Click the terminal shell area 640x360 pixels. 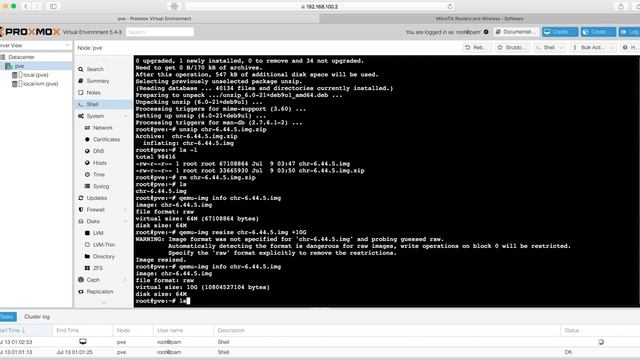pyautogui.click(x=387, y=181)
